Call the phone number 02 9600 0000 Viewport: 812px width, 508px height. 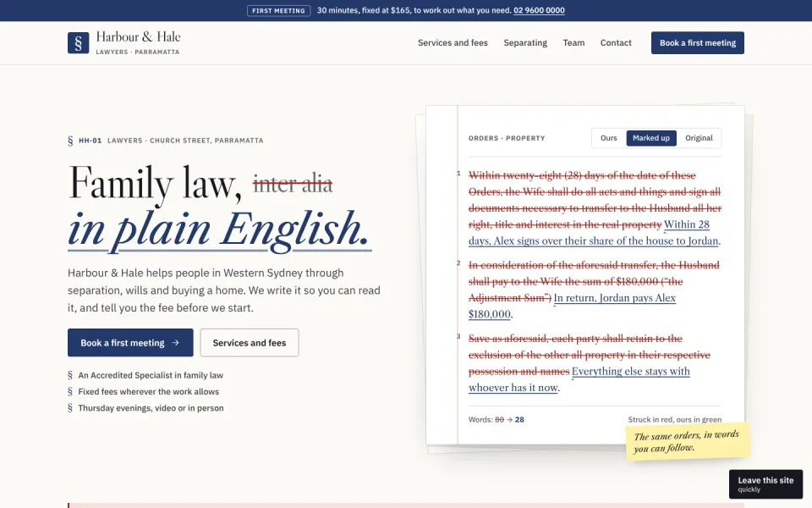539,10
